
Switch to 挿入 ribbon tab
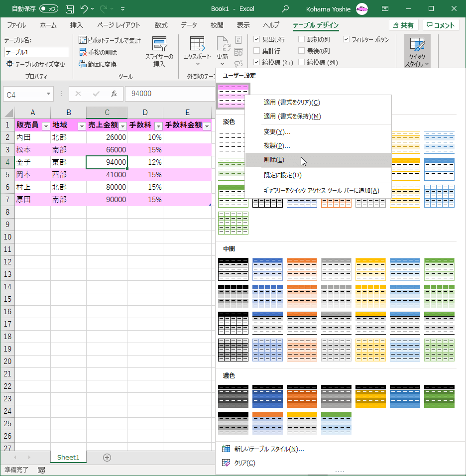pyautogui.click(x=76, y=25)
